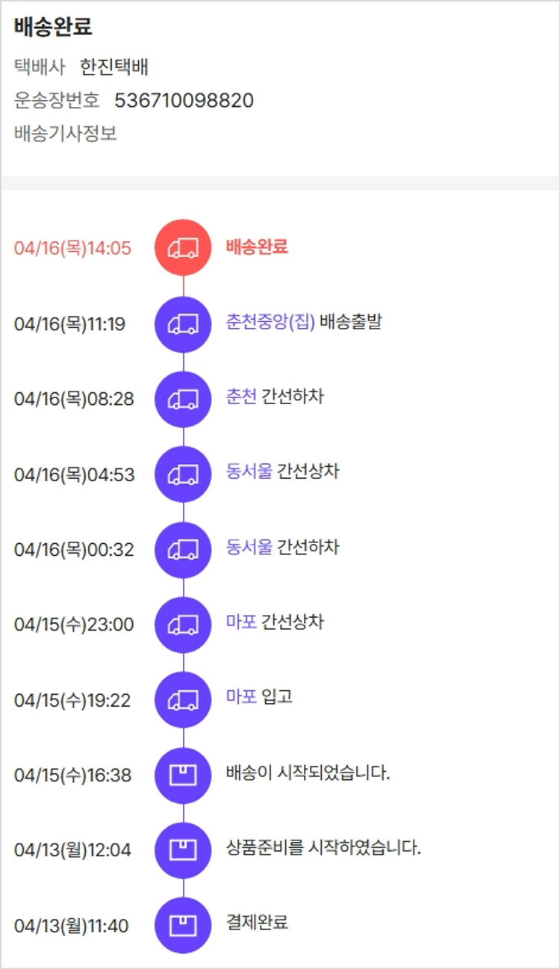Click the truck icon for 춘천중앙(집) 배송출발

(x=183, y=324)
